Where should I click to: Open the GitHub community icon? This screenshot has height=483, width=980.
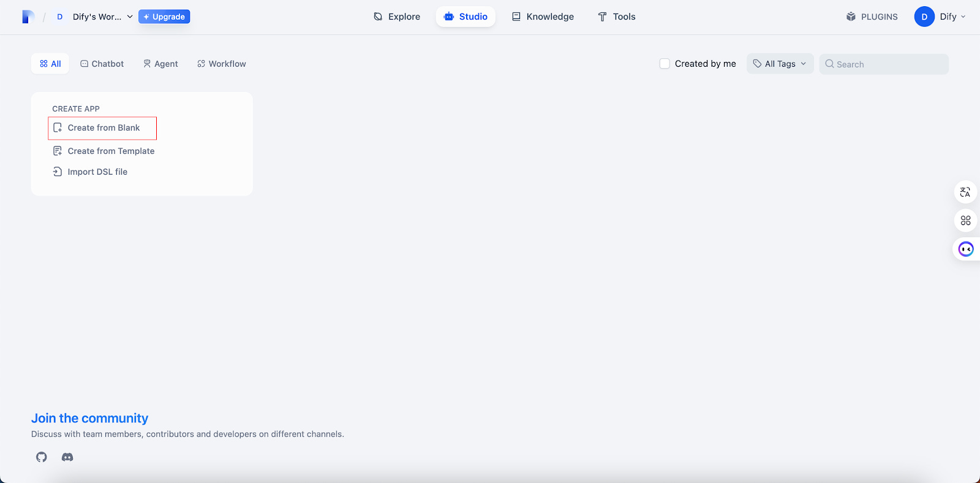(x=42, y=457)
